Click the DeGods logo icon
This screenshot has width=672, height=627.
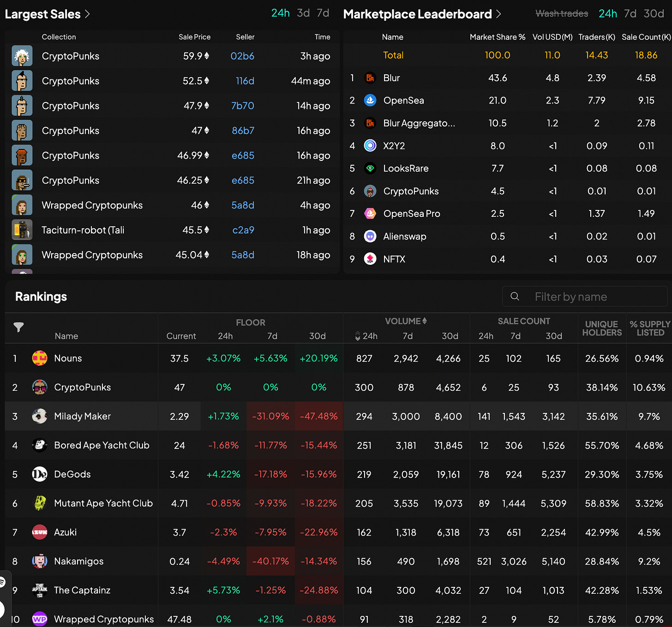point(40,474)
